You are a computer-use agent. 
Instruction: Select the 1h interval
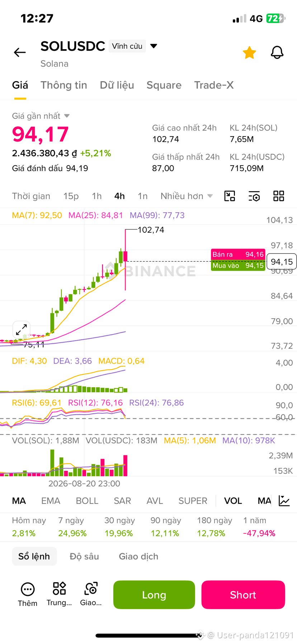click(97, 196)
